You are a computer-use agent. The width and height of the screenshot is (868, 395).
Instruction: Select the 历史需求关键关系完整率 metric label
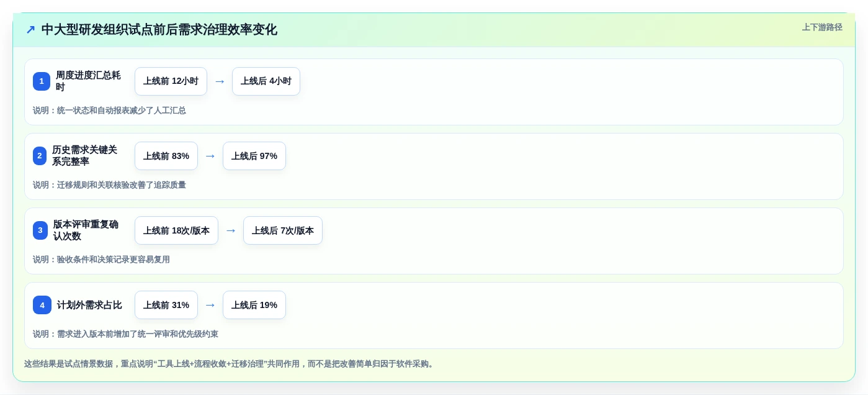tap(84, 156)
